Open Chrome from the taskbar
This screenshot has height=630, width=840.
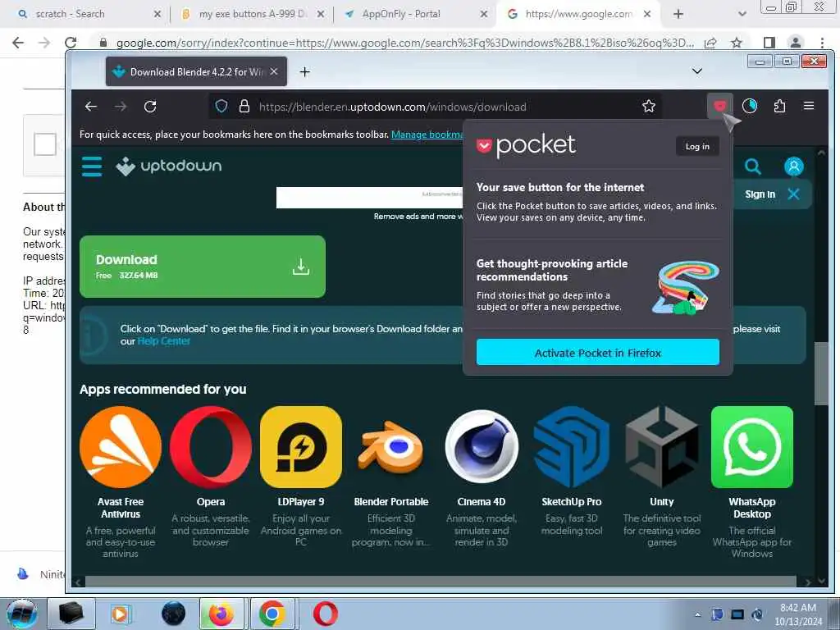point(272,614)
